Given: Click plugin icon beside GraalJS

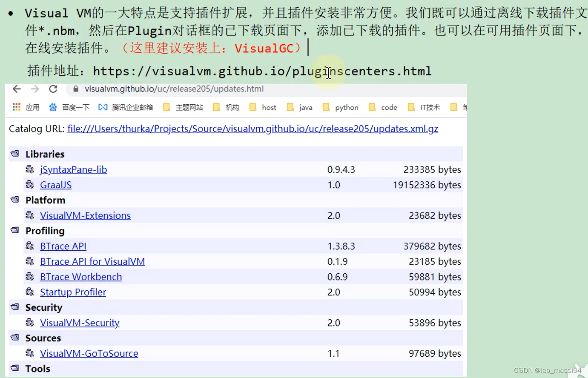Looking at the screenshot, I should coord(30,184).
